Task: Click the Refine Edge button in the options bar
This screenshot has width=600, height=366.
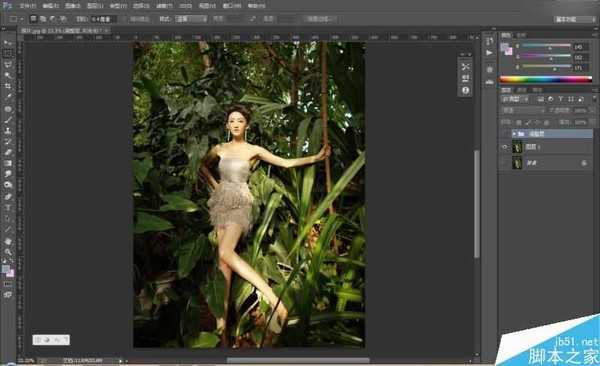Action: (320, 19)
